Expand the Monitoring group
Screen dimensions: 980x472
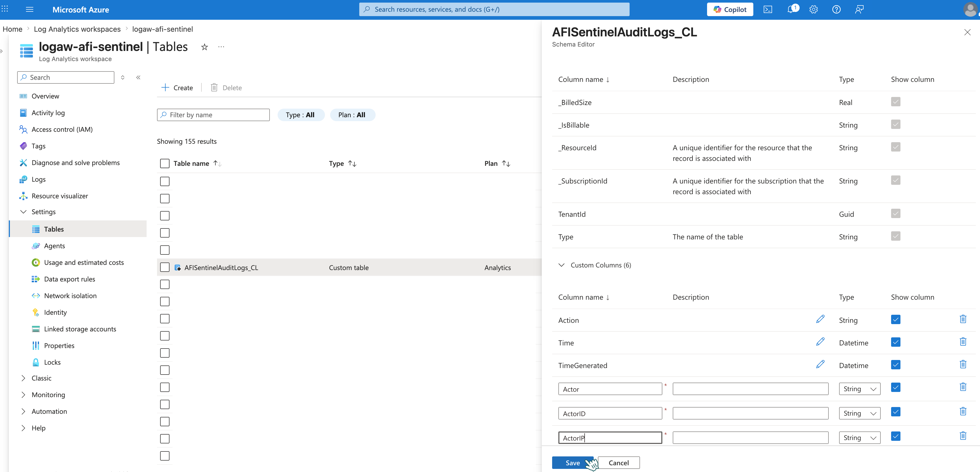[23, 395]
